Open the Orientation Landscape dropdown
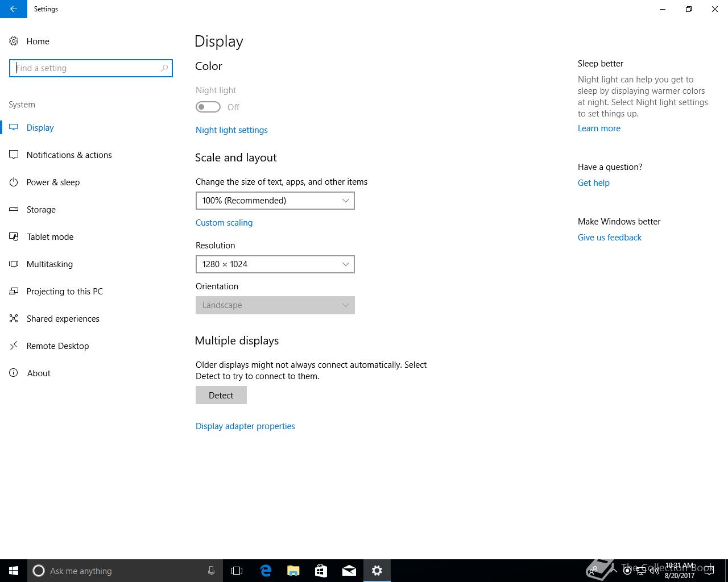The height and width of the screenshot is (582, 728). pyautogui.click(x=275, y=305)
